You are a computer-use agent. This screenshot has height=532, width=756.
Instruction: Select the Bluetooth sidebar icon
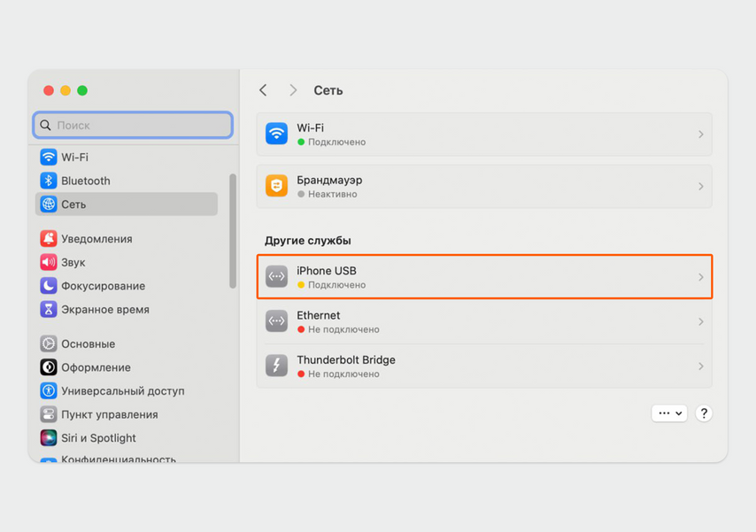pos(49,181)
